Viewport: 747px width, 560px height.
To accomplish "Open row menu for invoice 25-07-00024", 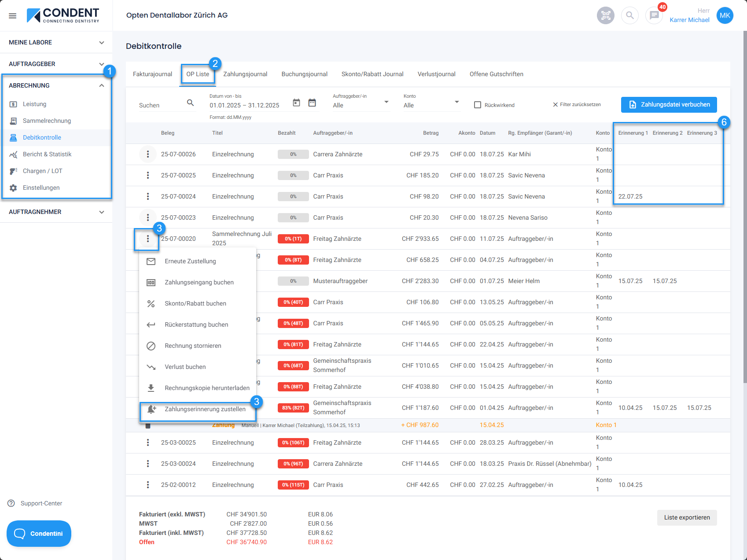I will 148,196.
